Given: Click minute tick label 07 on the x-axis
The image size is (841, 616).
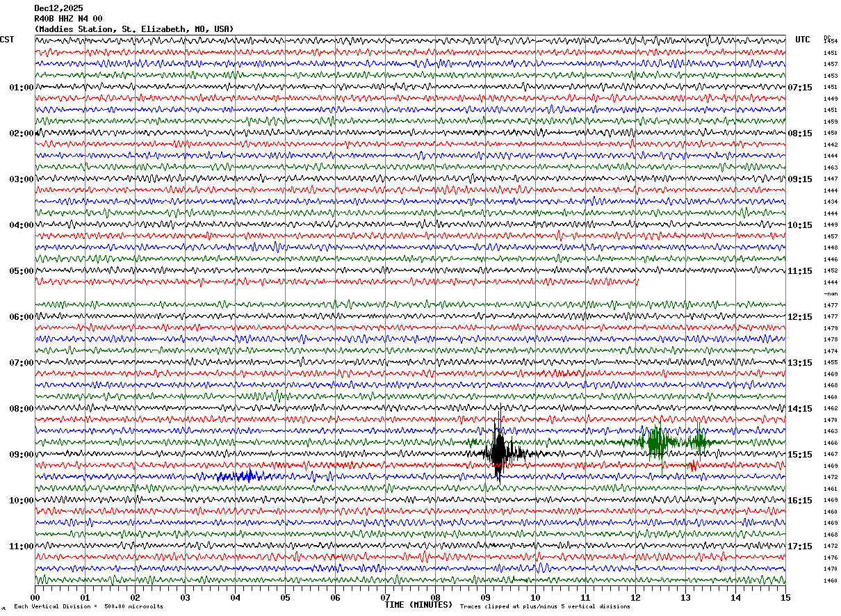Looking at the screenshot, I should [x=385, y=597].
